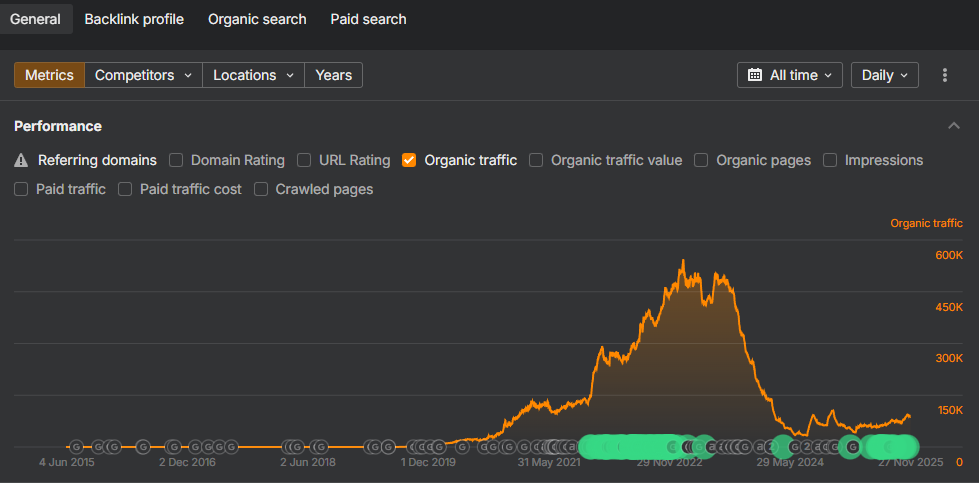Click the calendar icon in the All time button
The height and width of the screenshot is (483, 979).
tap(756, 75)
